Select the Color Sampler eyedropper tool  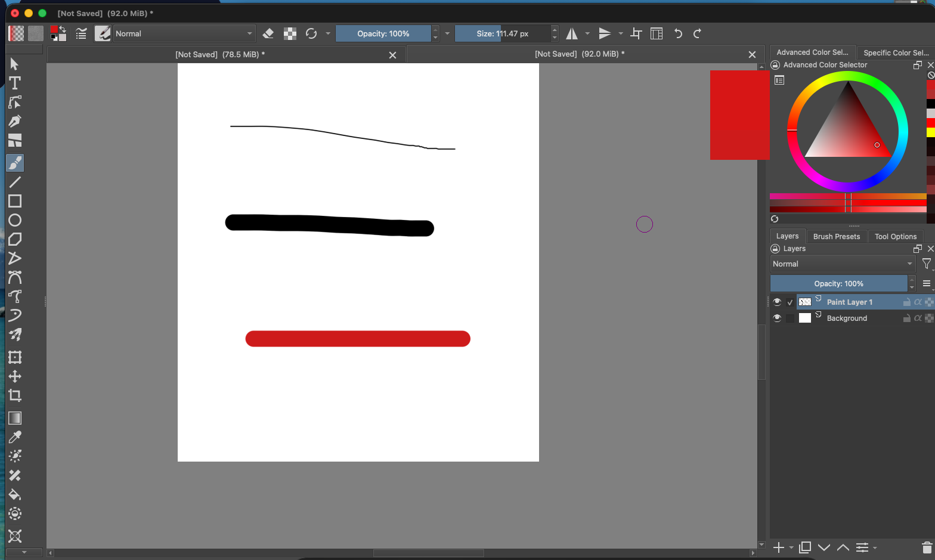[15, 437]
